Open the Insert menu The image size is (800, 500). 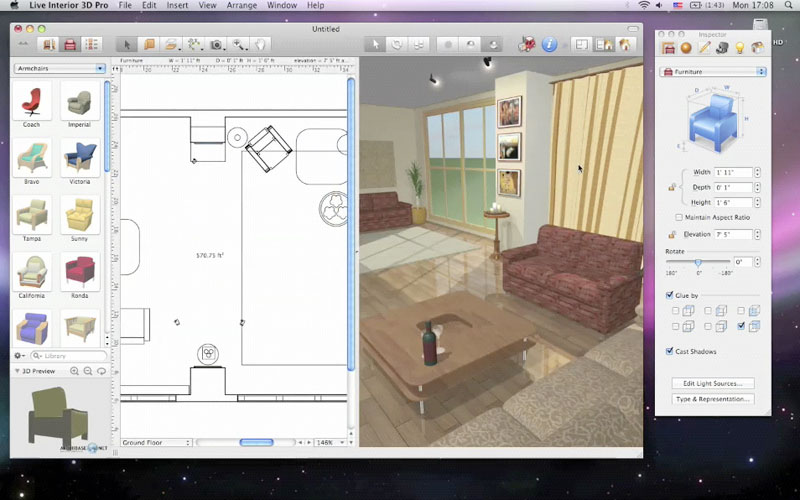177,6
